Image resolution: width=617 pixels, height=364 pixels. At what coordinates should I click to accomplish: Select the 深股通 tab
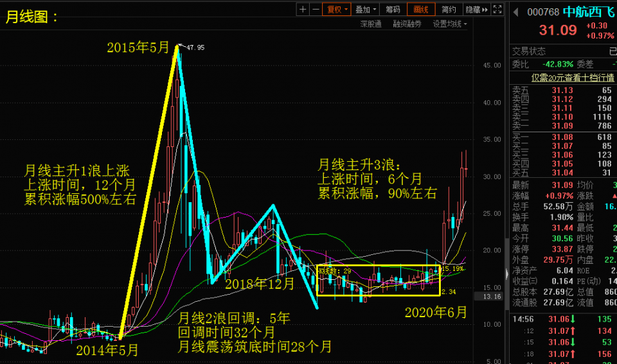click(371, 24)
